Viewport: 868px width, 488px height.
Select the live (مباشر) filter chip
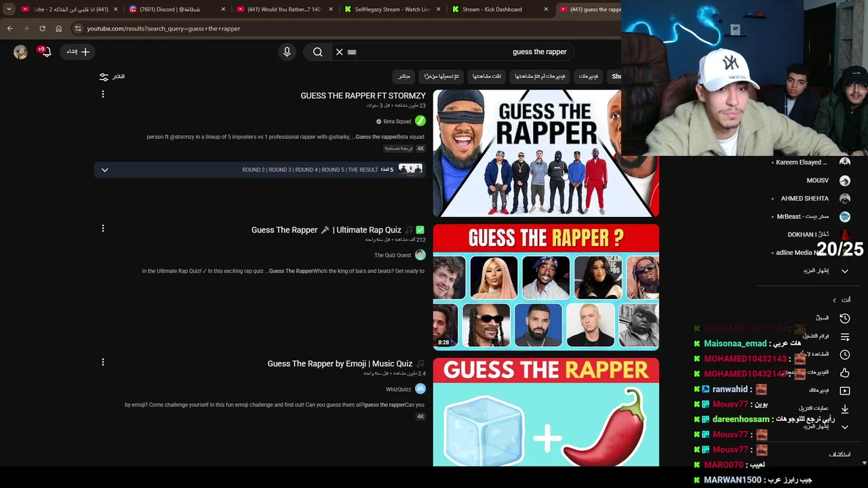404,77
